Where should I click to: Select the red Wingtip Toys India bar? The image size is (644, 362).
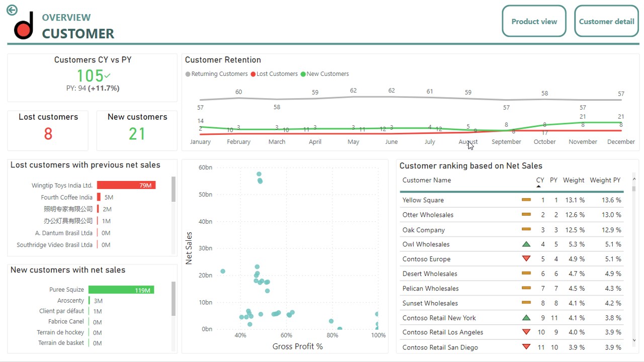coord(126,186)
